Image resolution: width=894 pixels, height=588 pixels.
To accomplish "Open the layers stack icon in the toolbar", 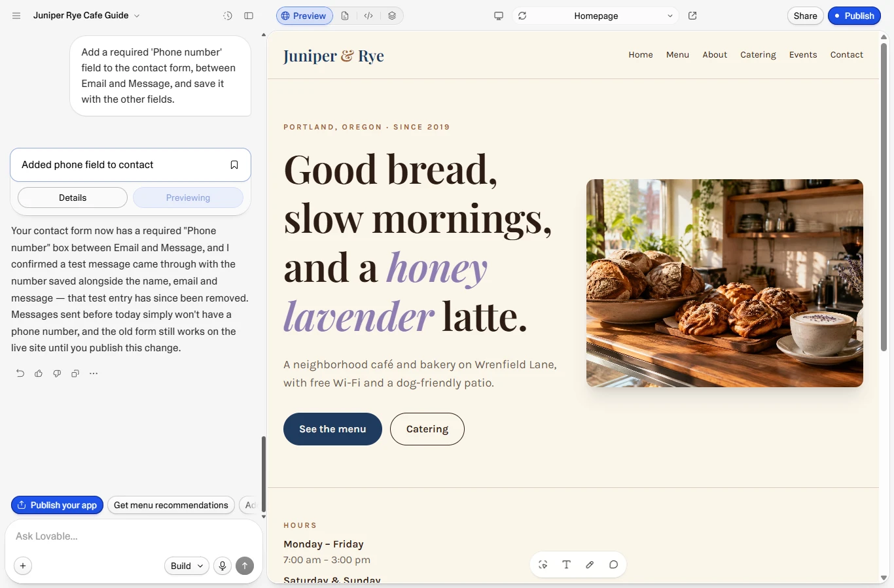I will [392, 16].
